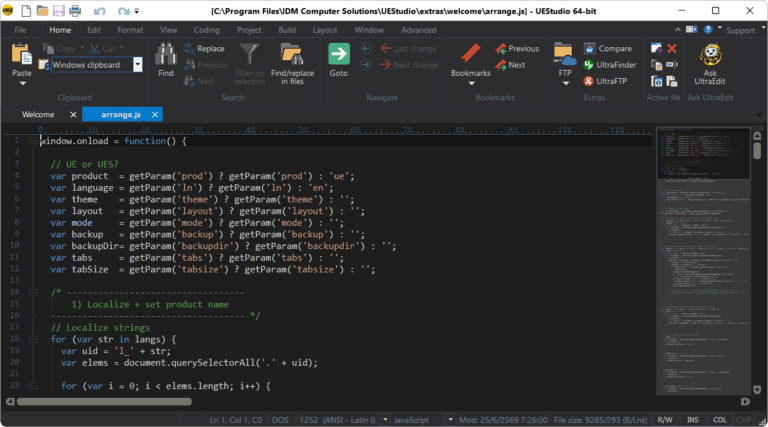768x427 pixels.
Task: Click the file properties info icon
Action: [656, 81]
